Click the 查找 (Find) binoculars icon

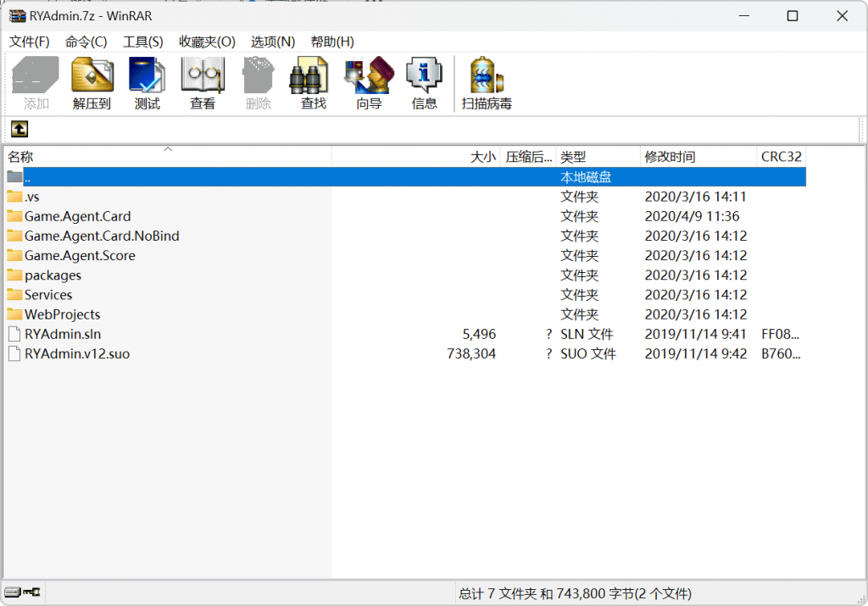tap(312, 82)
